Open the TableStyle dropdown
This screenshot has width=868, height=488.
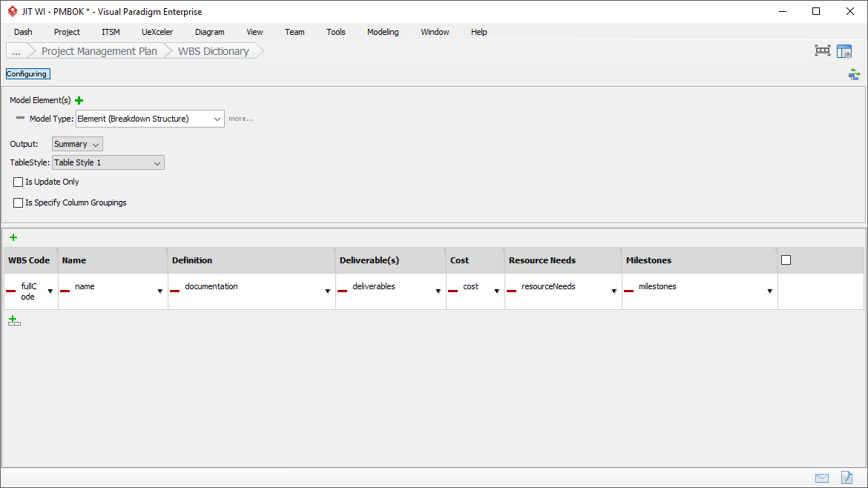pyautogui.click(x=108, y=162)
